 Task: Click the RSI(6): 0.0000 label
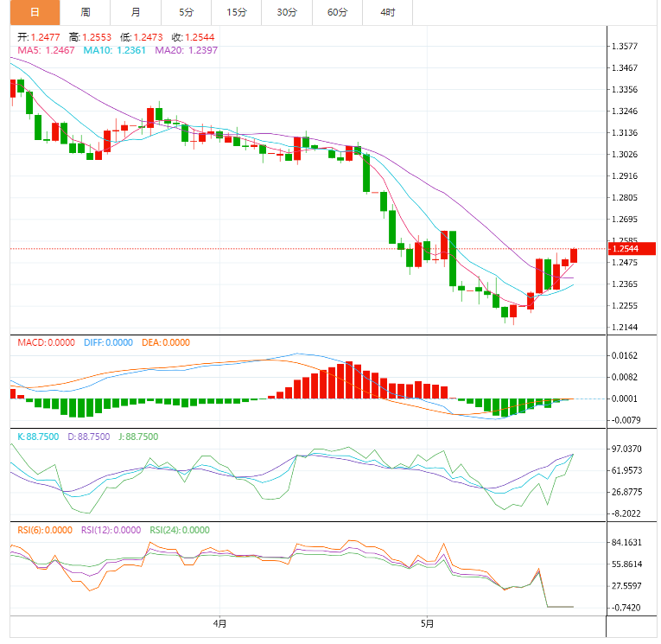[x=45, y=530]
